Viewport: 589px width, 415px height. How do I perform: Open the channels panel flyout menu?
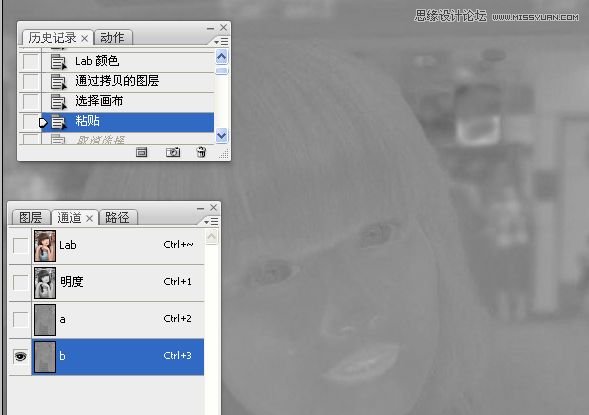coord(211,222)
